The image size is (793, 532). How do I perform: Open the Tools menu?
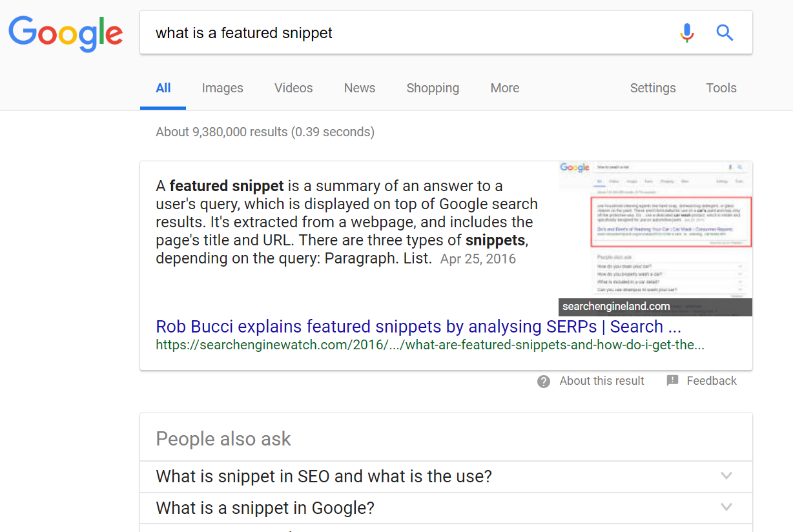721,88
